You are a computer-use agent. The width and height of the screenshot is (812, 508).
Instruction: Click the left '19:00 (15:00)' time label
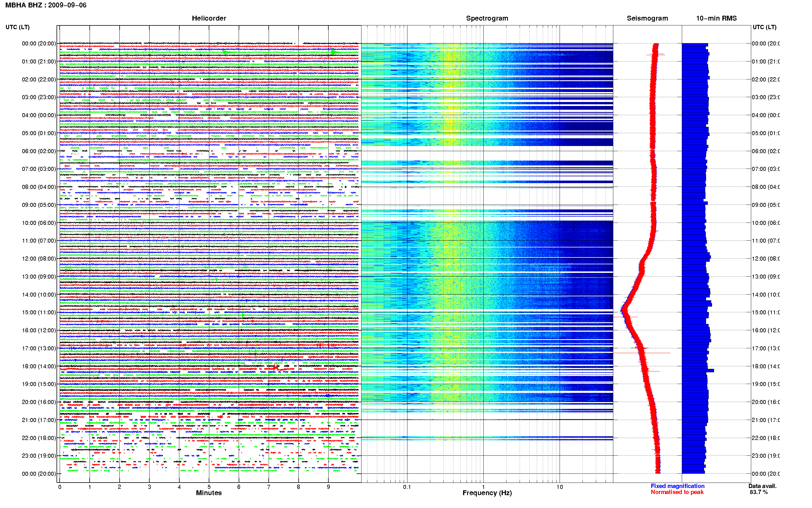[39, 384]
